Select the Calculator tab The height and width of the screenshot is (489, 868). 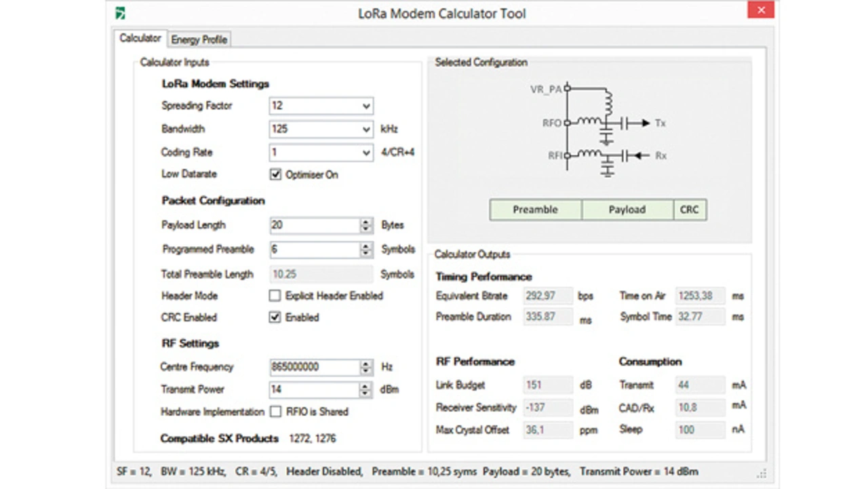(140, 38)
